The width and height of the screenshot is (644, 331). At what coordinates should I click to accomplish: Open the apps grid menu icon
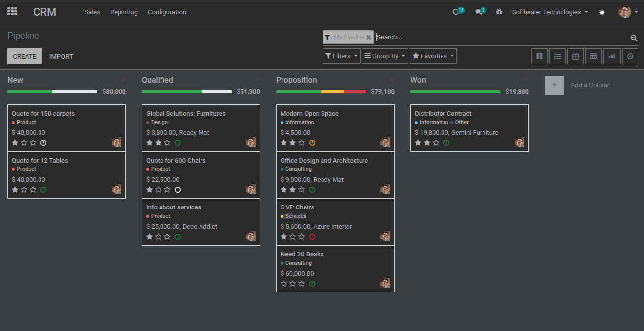pos(12,12)
